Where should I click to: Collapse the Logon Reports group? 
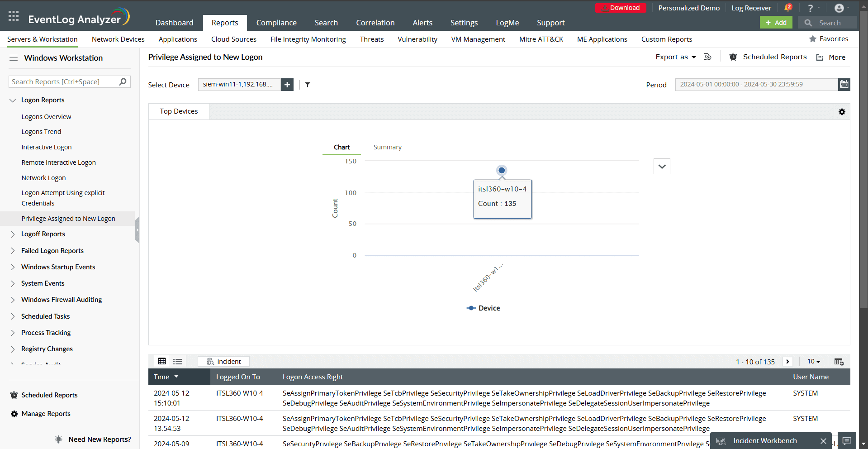click(13, 100)
